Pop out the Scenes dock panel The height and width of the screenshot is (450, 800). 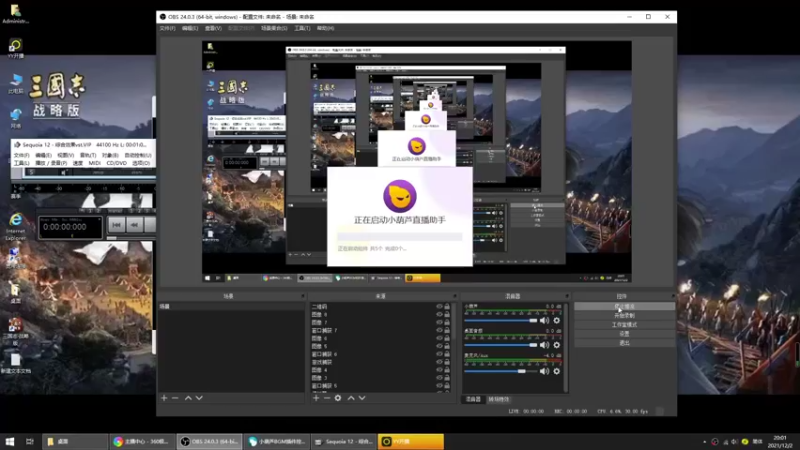pyautogui.click(x=303, y=296)
